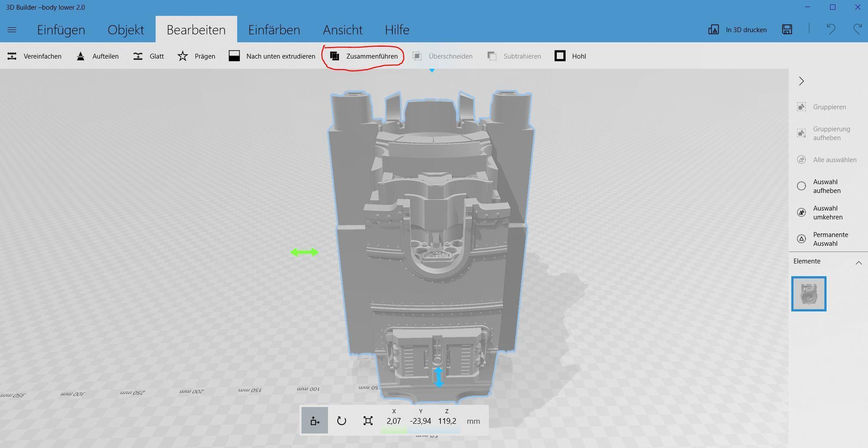868x448 pixels.
Task: Apply the Glatt smoothing tool
Action: [x=148, y=56]
